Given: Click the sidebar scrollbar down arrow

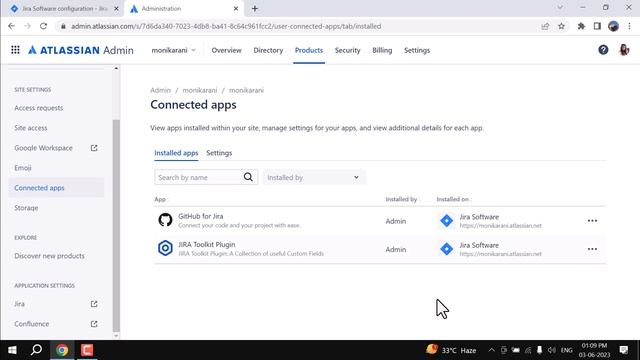Looking at the screenshot, I should 116,336.
